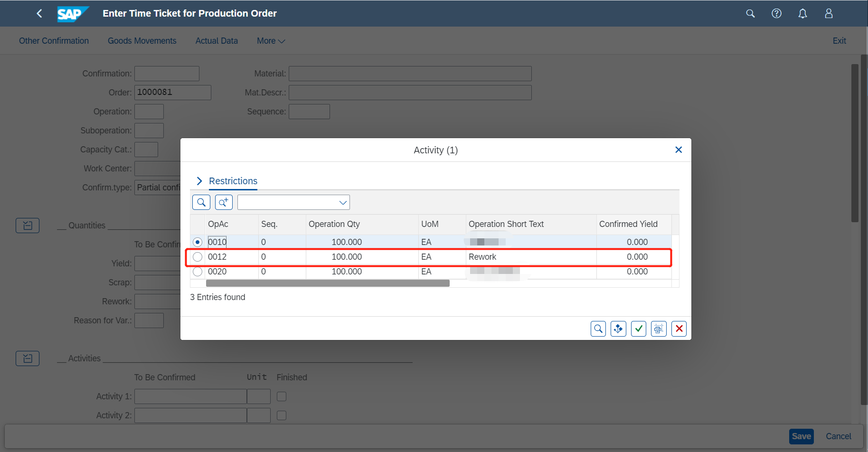Viewport: 868px width, 452px height.
Task: Click the horizontal scrollbar under the table
Action: click(x=328, y=282)
